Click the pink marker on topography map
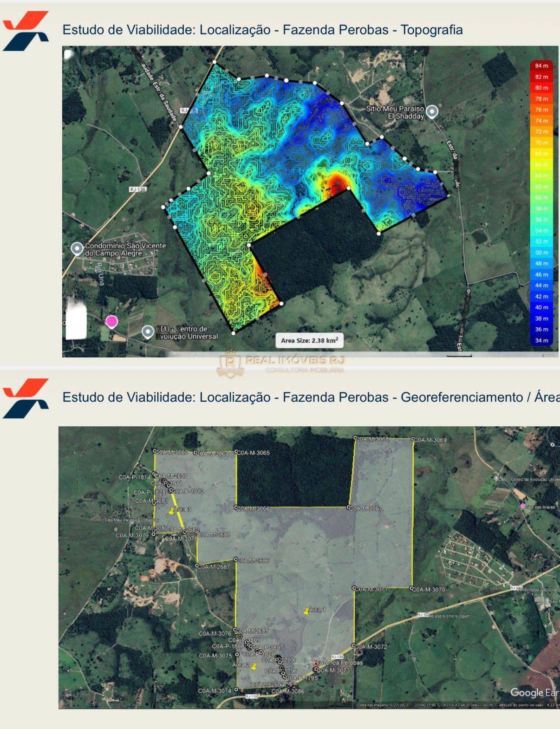The image size is (560, 729). (x=111, y=321)
